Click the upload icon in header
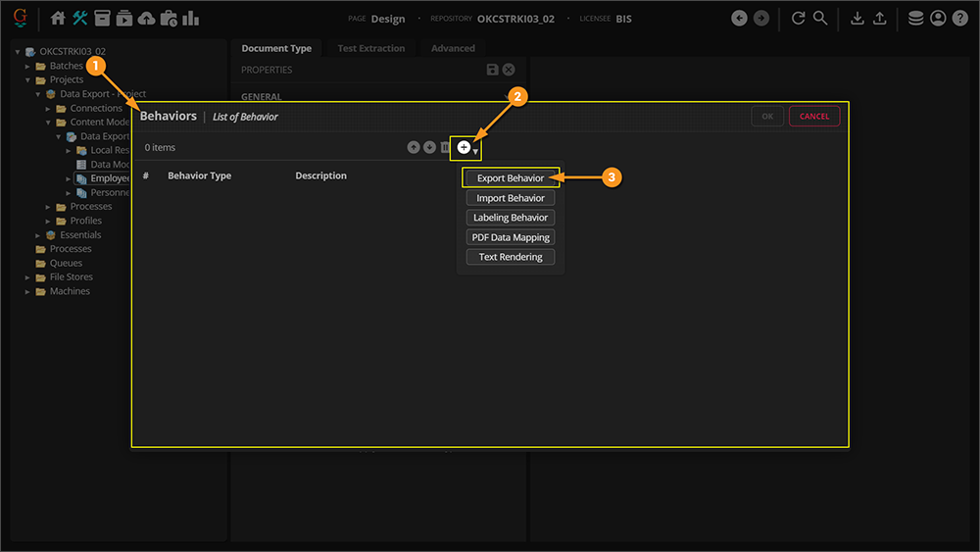This screenshot has height=552, width=980. pos(880,19)
